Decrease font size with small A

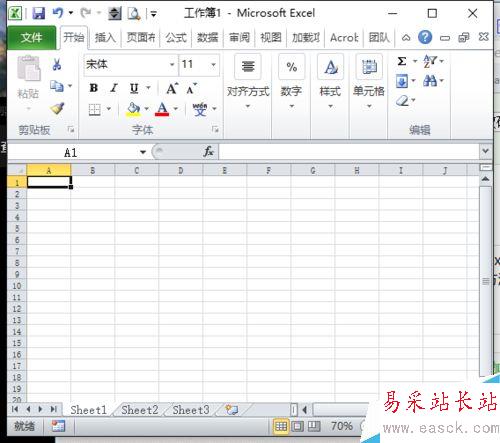pos(191,89)
